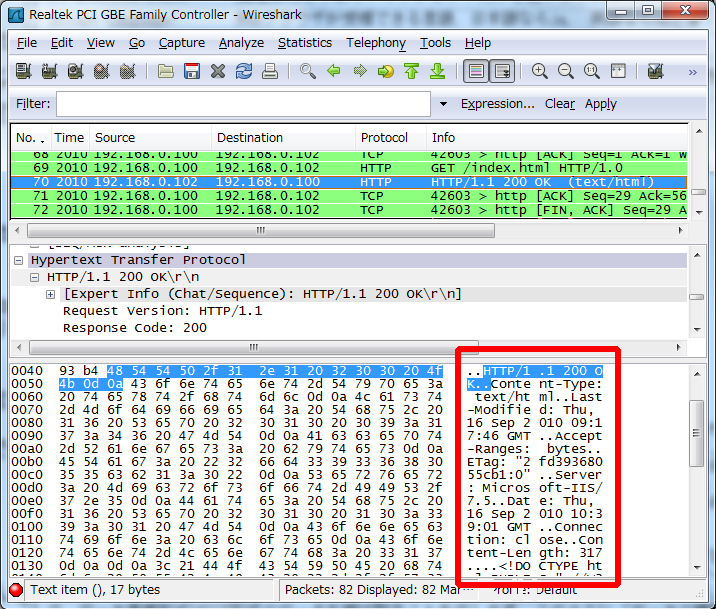Expand the Expert Info (Chat/Sequence) item

tap(50, 294)
